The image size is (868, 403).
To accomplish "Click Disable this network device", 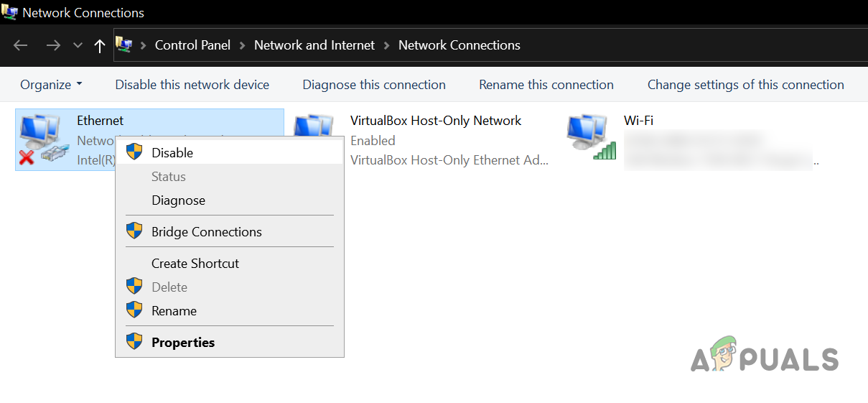I will coord(192,85).
